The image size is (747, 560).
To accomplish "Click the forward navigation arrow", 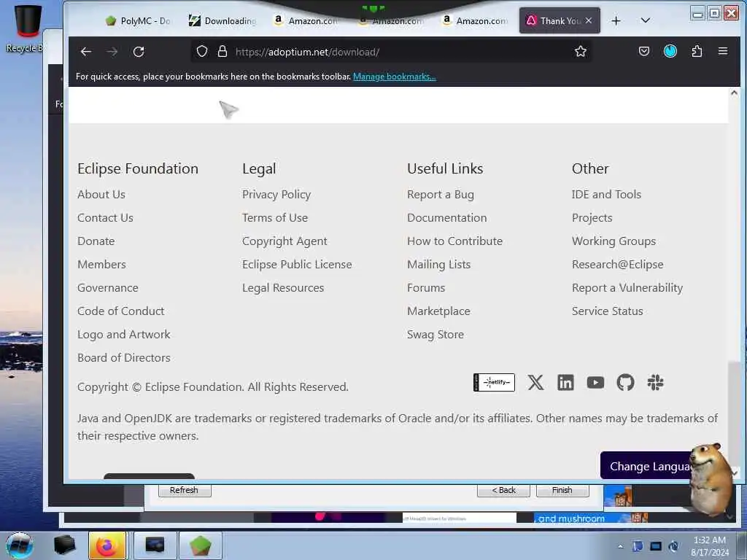I will 112,52.
